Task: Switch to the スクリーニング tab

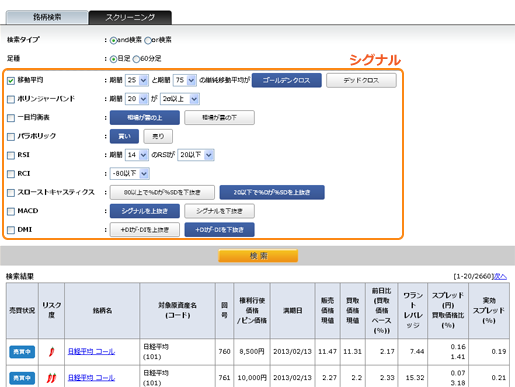Action: click(130, 17)
